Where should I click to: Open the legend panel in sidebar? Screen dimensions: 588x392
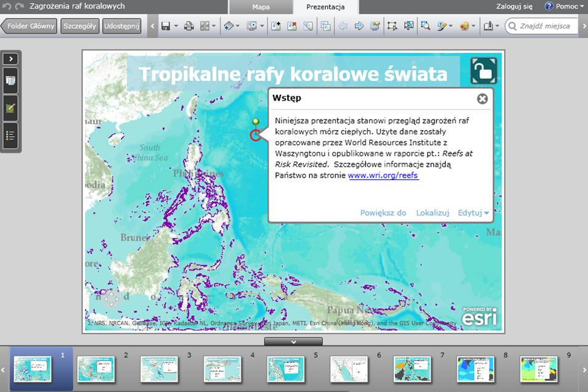tap(10, 136)
